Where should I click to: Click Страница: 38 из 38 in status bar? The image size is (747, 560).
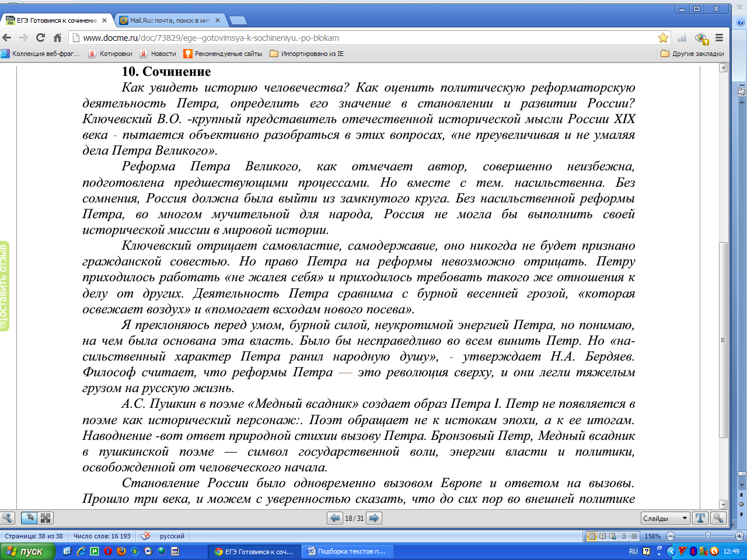tap(34, 536)
